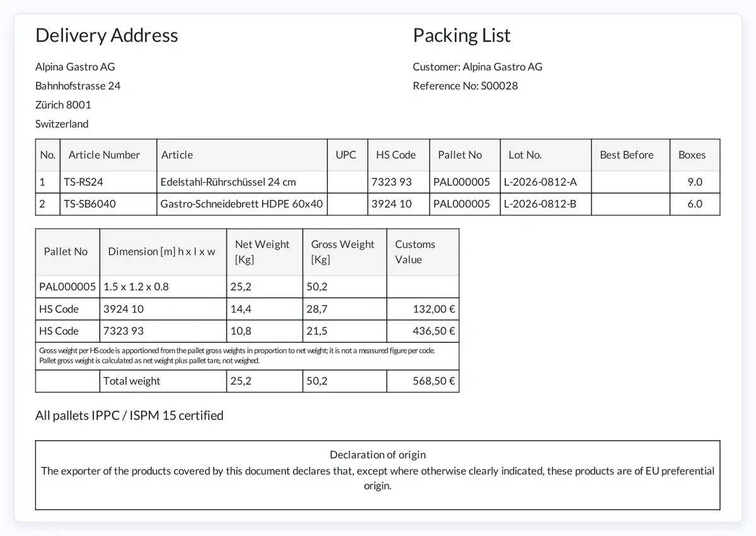This screenshot has height=536, width=756.
Task: Click 'All pallets IPPC / ISPM 15 certified'
Action: coord(129,415)
